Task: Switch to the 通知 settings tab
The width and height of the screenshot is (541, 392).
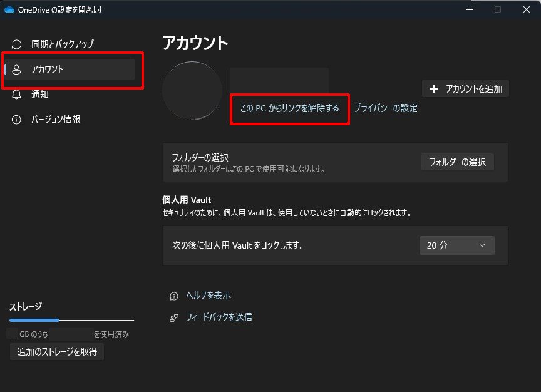Action: click(40, 95)
